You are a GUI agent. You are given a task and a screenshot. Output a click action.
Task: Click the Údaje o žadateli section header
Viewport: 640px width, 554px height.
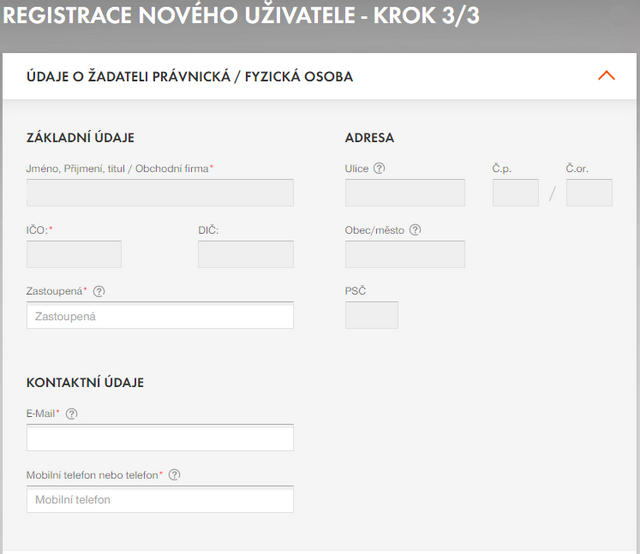(190, 76)
